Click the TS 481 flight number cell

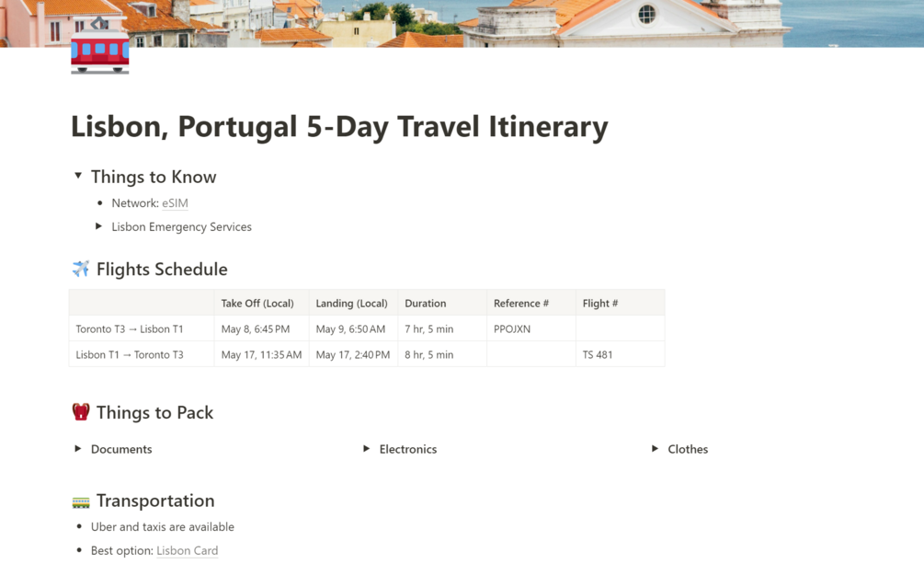click(x=598, y=354)
